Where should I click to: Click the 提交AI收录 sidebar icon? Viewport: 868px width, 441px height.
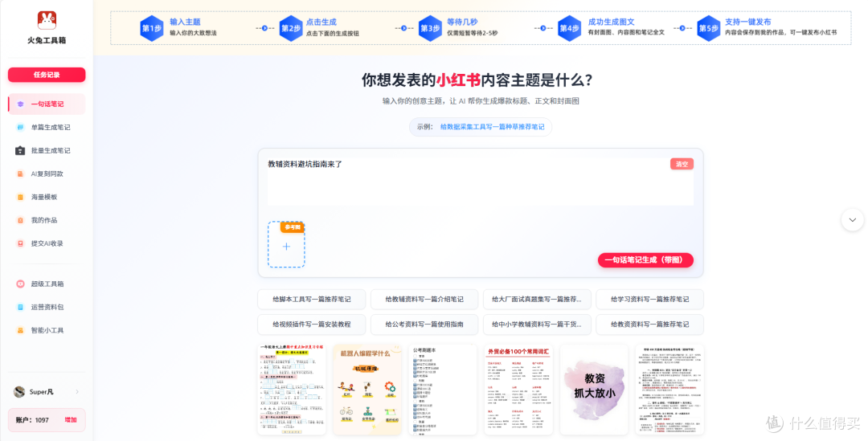(20, 243)
